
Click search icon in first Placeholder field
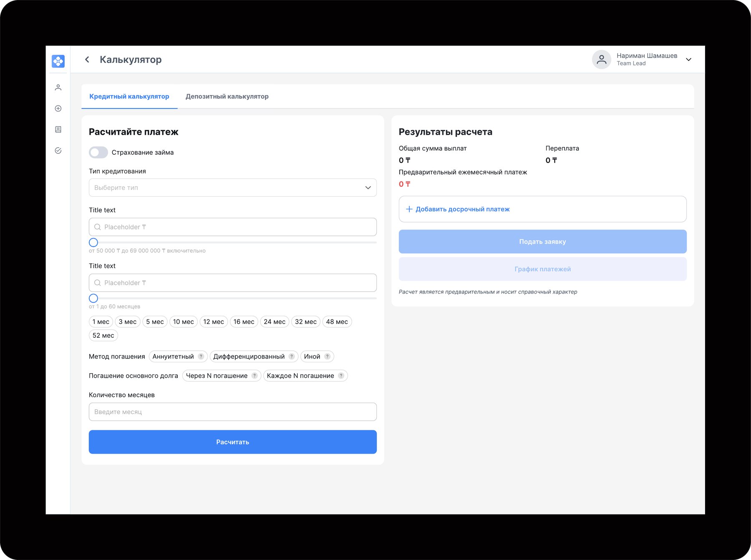click(x=98, y=227)
